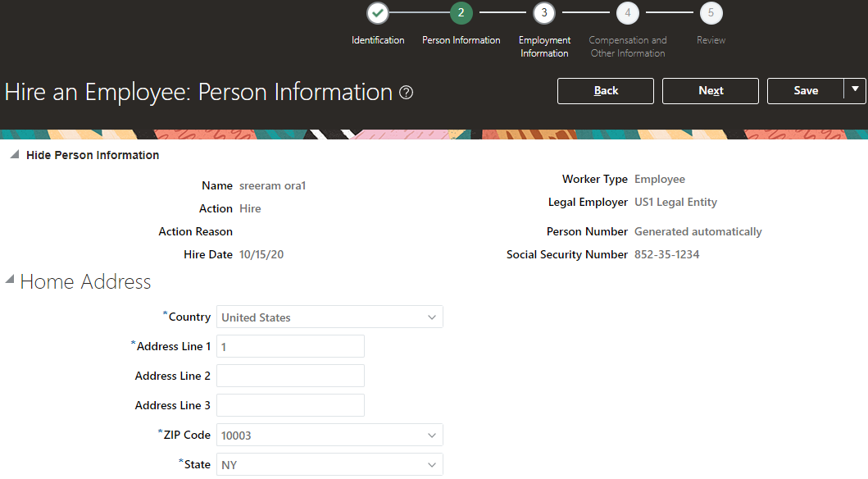Switch to the Person Information step label
Image resolution: width=868 pixels, height=479 pixels.
[461, 39]
